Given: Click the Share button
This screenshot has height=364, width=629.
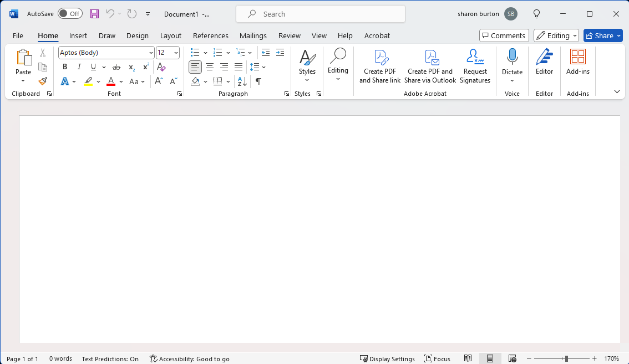Looking at the screenshot, I should click(603, 35).
